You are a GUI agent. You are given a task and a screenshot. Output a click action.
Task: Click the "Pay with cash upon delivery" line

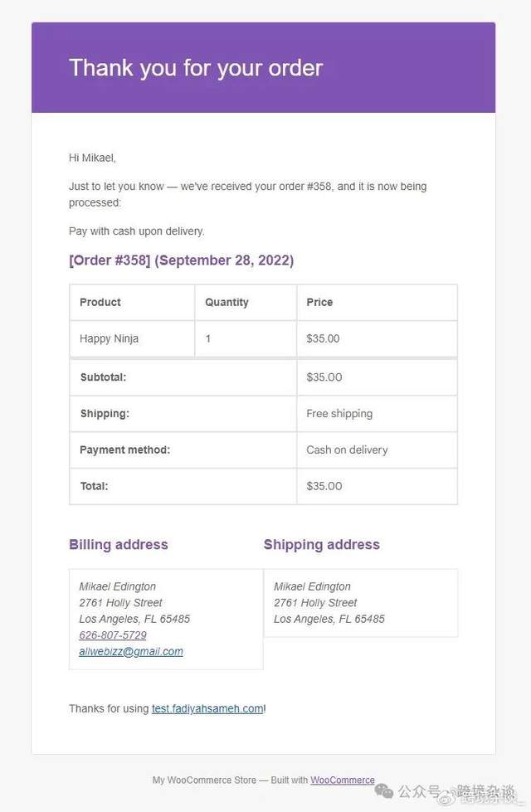(x=137, y=231)
